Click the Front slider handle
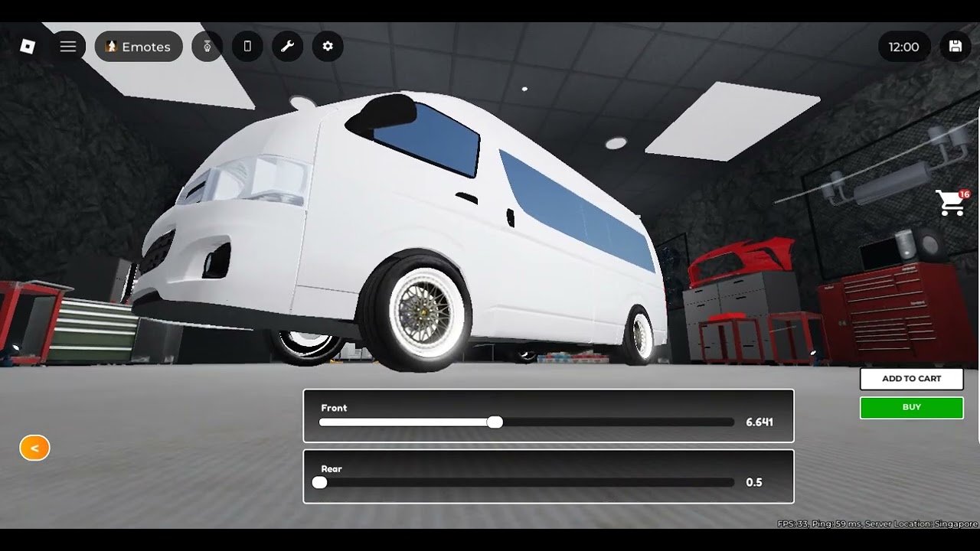The image size is (980, 551). [x=495, y=422]
